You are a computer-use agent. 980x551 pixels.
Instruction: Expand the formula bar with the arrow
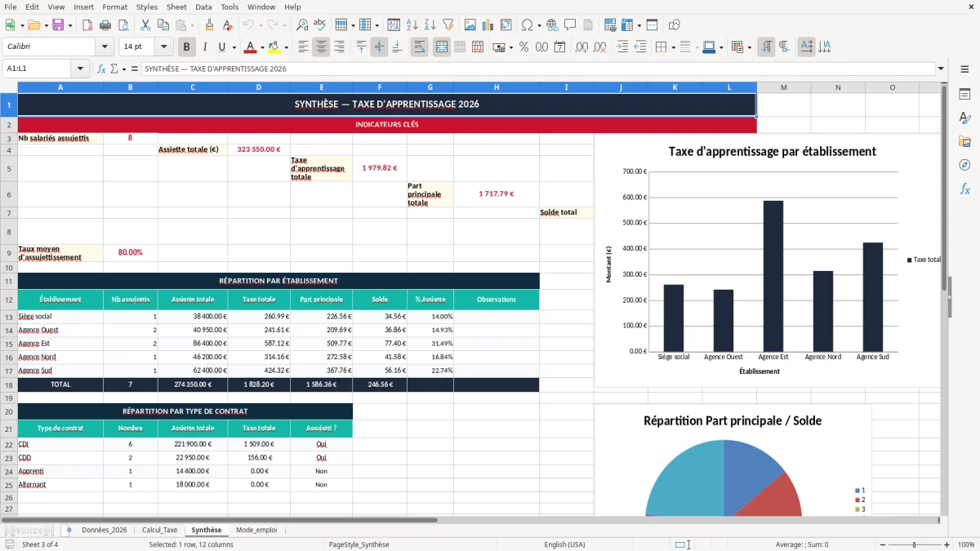[942, 69]
